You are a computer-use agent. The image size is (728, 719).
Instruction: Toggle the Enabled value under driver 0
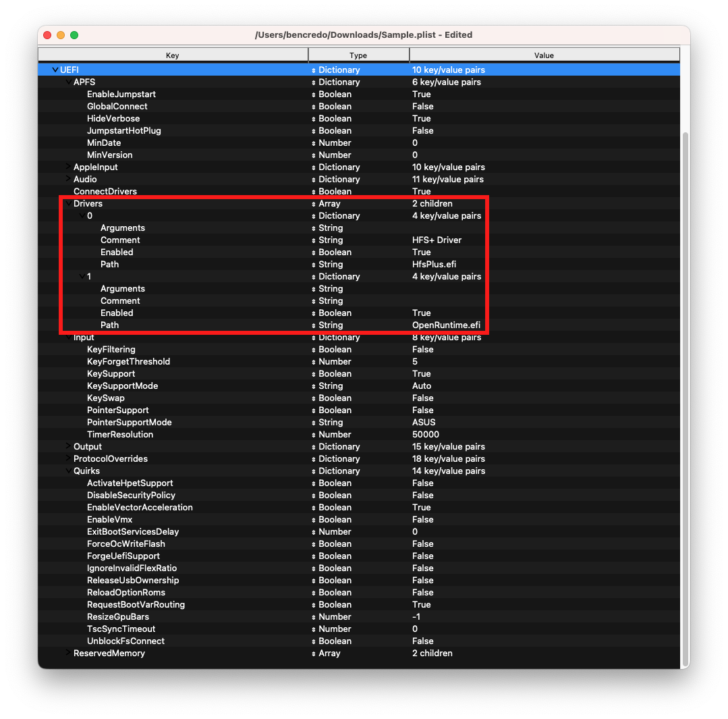421,252
